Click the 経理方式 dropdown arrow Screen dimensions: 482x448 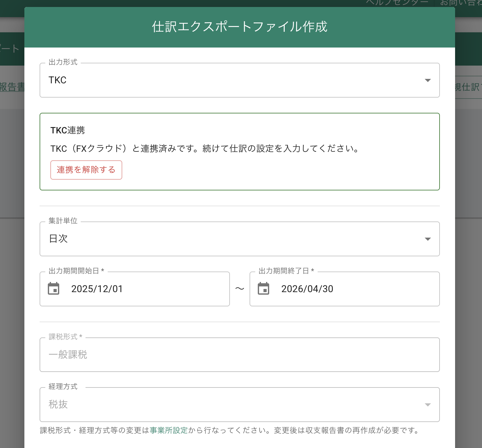(428, 405)
